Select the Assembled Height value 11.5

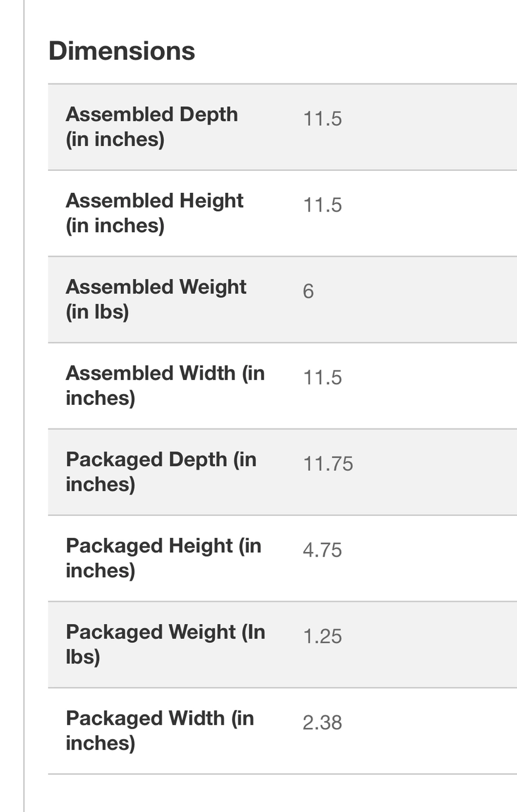coord(322,205)
